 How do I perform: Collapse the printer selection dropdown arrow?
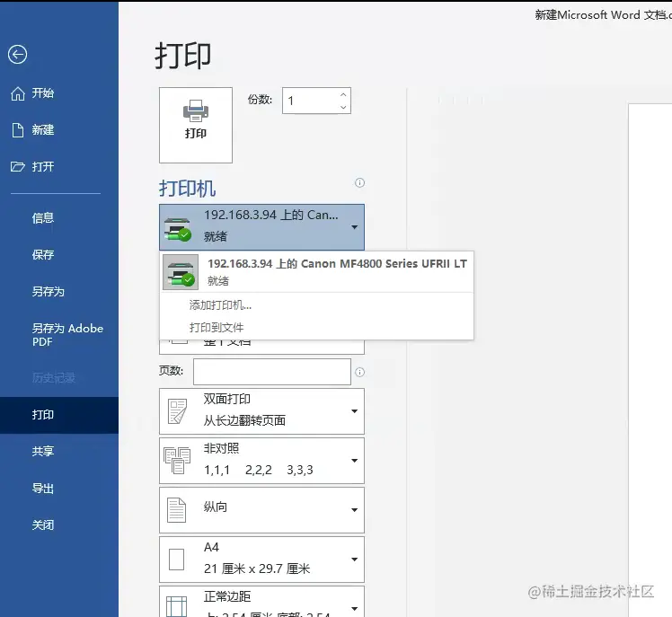355,227
